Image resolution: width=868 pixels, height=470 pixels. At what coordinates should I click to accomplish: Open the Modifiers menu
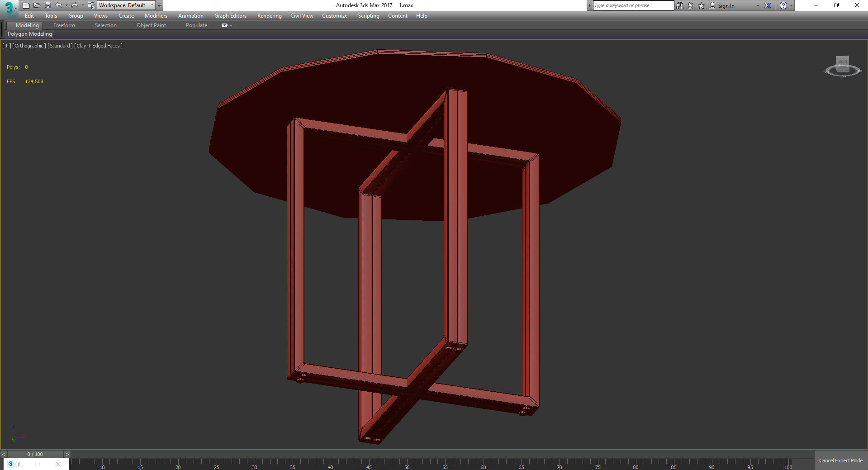[x=156, y=16]
